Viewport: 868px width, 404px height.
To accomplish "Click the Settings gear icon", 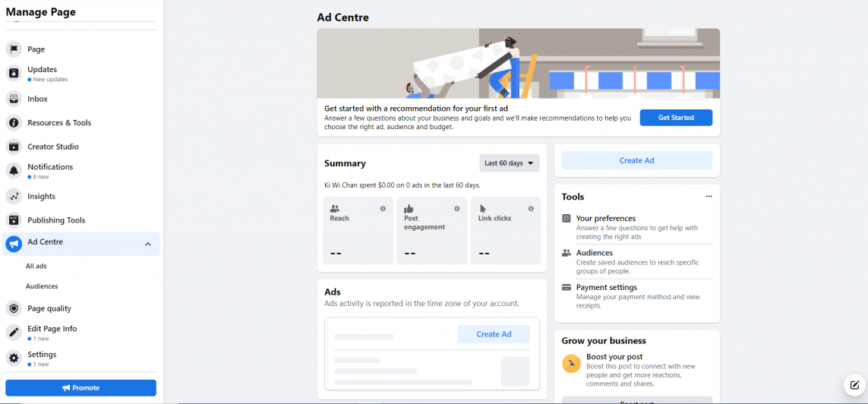I will pos(14,358).
